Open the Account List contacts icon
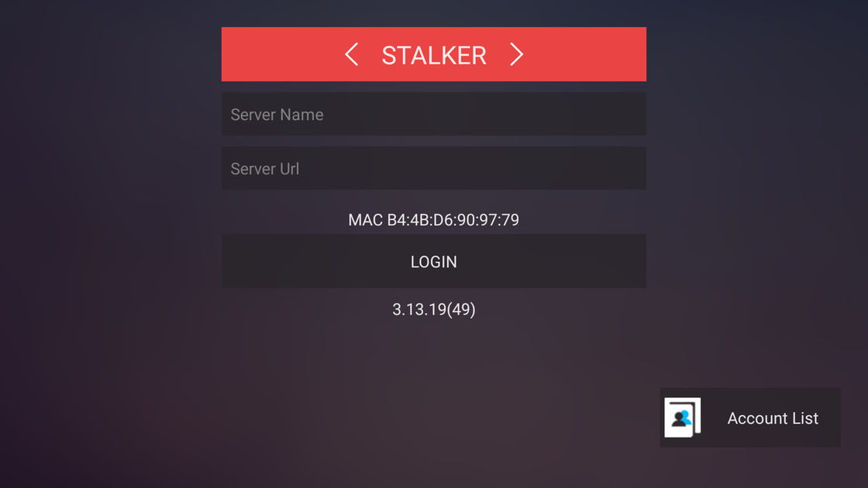 683,418
